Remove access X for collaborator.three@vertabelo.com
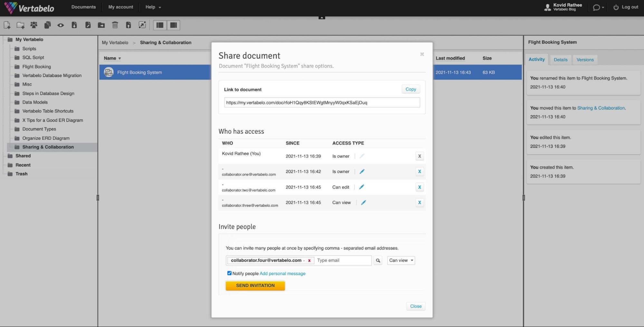This screenshot has height=327, width=644. (x=419, y=202)
